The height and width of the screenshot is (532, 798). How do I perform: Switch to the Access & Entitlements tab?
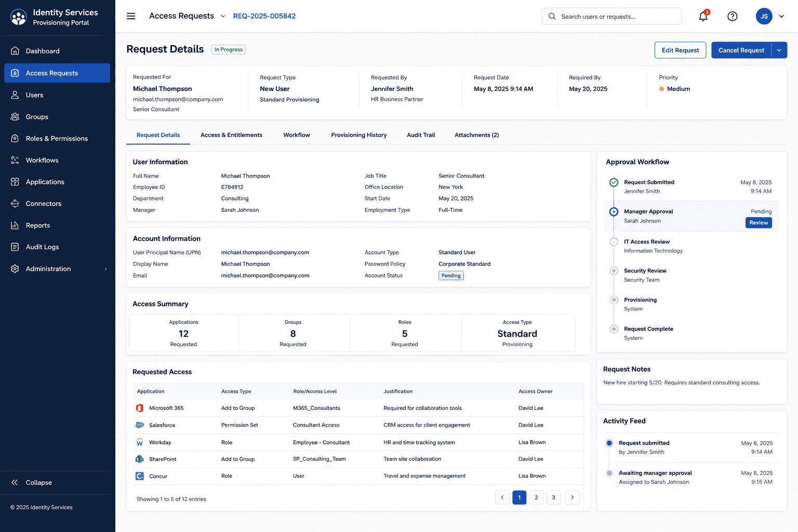(231, 135)
